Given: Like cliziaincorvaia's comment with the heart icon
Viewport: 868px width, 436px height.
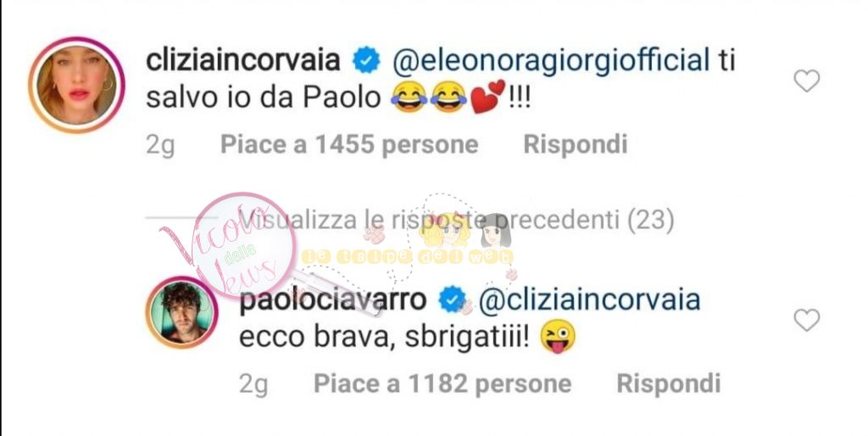Looking at the screenshot, I should pos(807,81).
